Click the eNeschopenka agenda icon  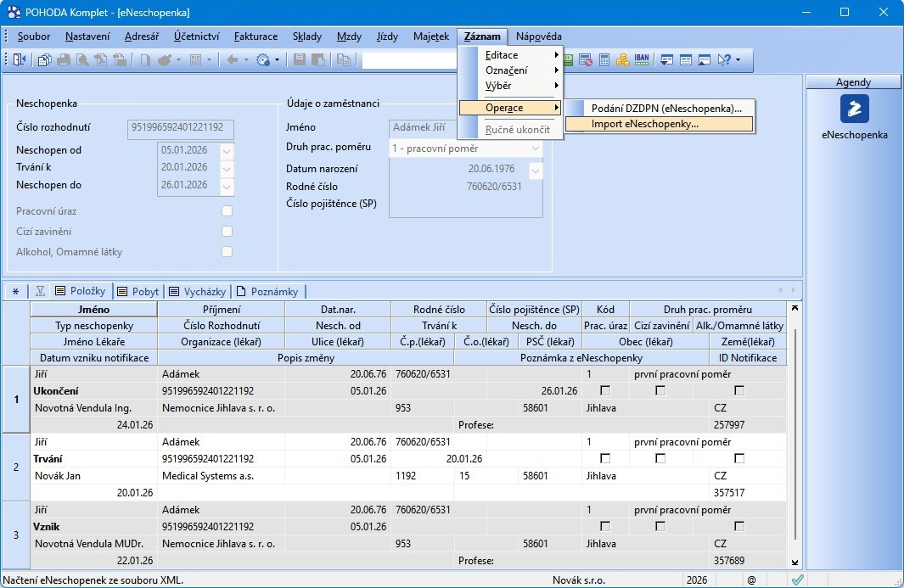coord(854,109)
